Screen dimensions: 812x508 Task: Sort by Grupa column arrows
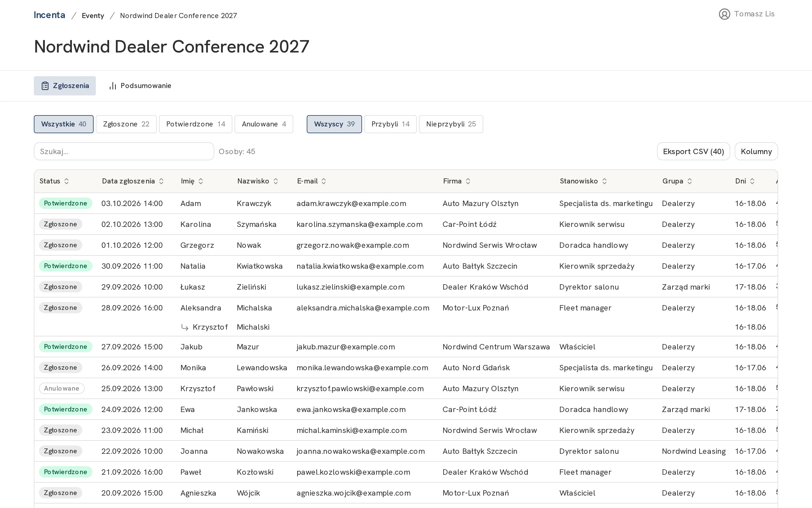pos(689,181)
